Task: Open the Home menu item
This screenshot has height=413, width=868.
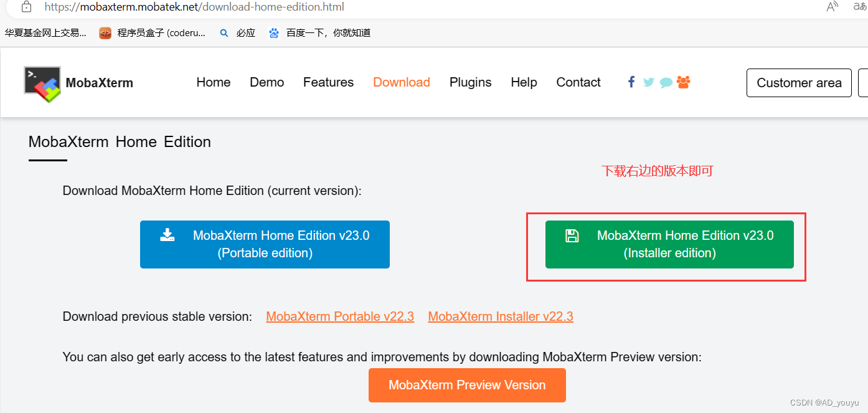Action: click(213, 82)
